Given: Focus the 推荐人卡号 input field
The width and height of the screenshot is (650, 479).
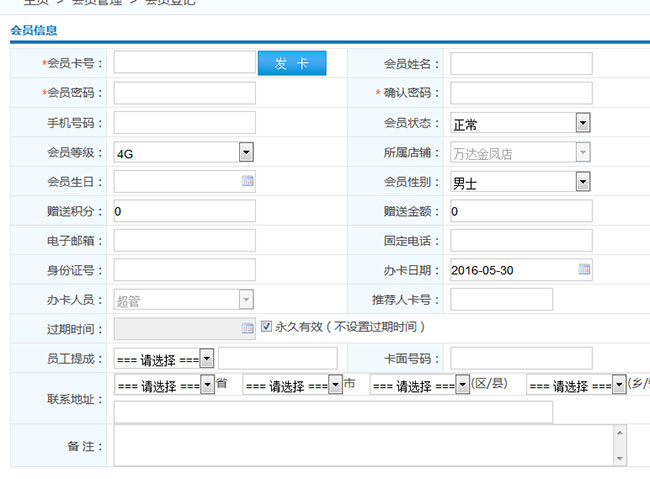Looking at the screenshot, I should [502, 299].
